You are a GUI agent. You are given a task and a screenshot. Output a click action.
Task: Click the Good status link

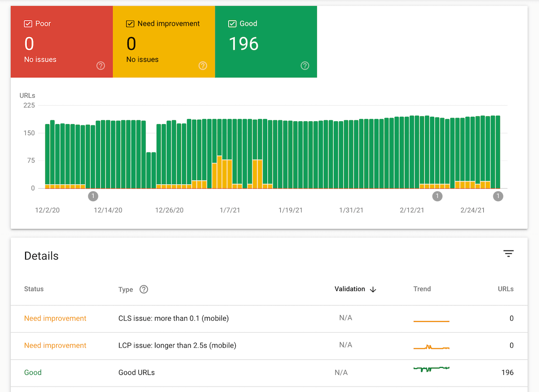coord(33,372)
